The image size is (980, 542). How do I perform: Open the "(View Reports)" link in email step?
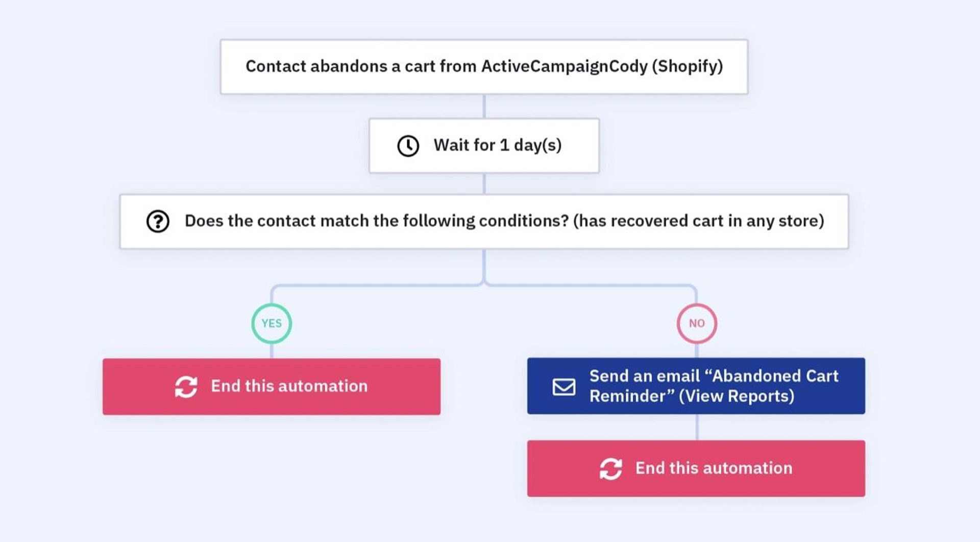coord(736,396)
